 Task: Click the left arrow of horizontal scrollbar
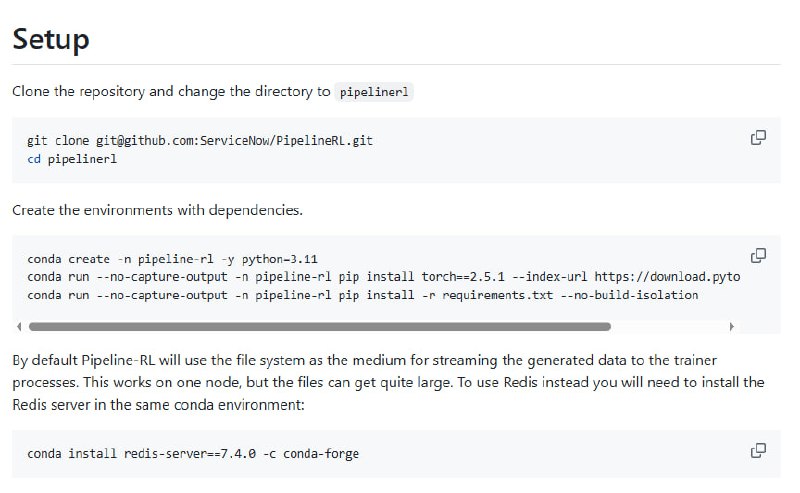point(19,326)
